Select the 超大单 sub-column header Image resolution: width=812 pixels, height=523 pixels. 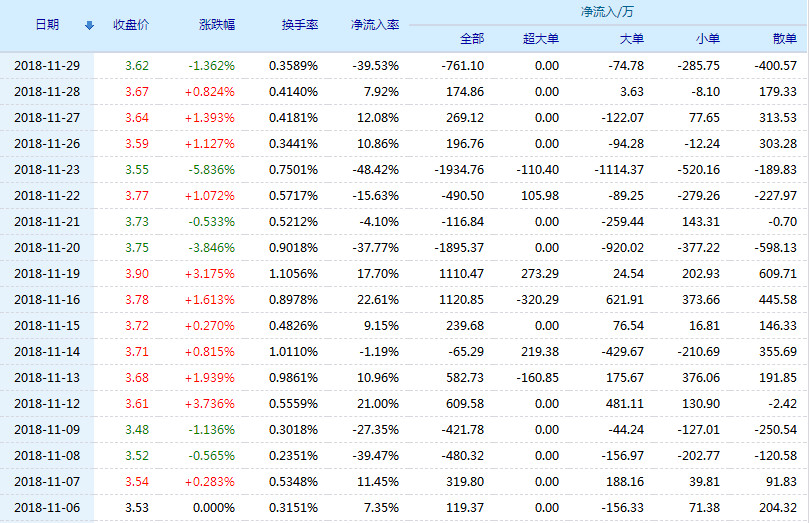[541, 39]
